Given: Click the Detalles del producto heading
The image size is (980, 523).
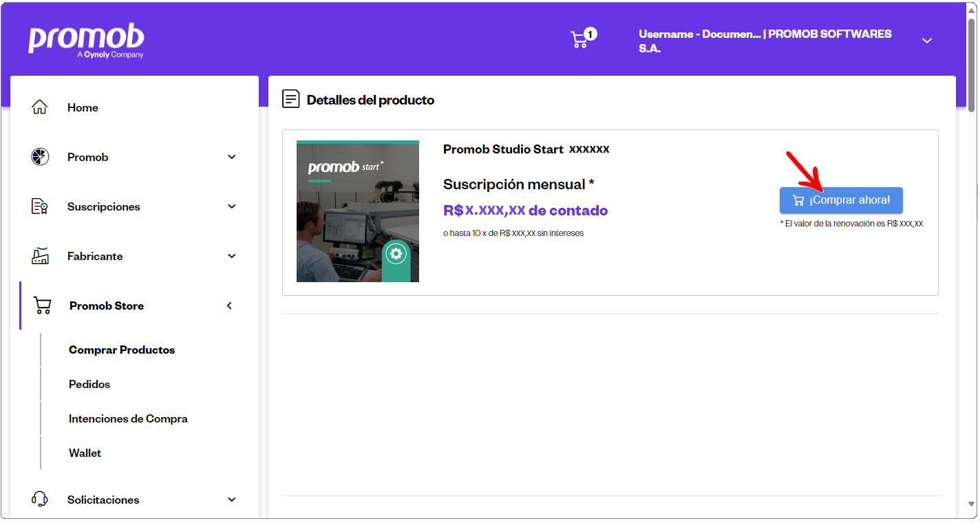Looking at the screenshot, I should click(370, 100).
